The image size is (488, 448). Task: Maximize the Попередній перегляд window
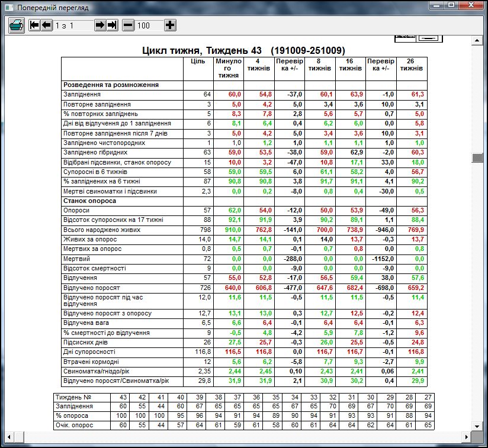[x=452, y=5]
